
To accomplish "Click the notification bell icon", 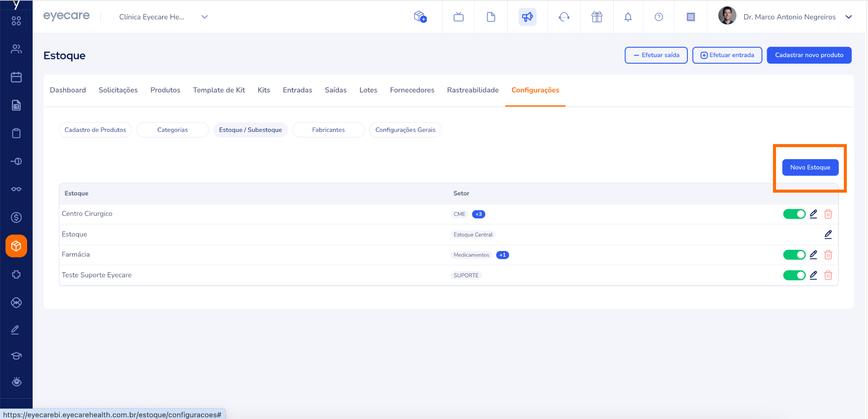I will (628, 17).
